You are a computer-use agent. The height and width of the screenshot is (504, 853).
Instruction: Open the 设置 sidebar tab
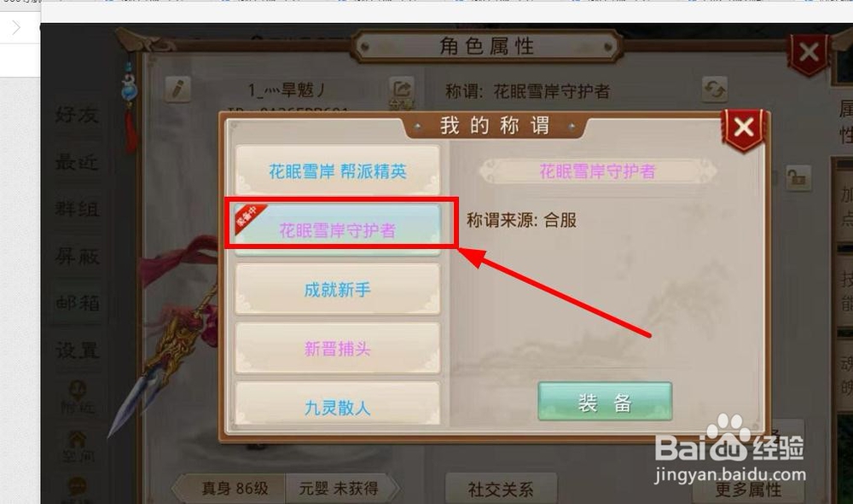[x=77, y=350]
